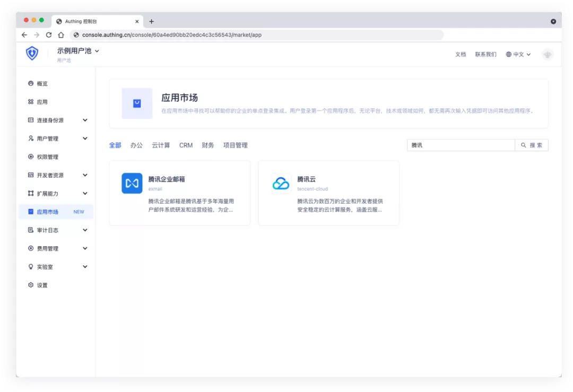Switch to the 云计算 category tab
Image resolution: width=573 pixels, height=392 pixels.
[x=161, y=145]
